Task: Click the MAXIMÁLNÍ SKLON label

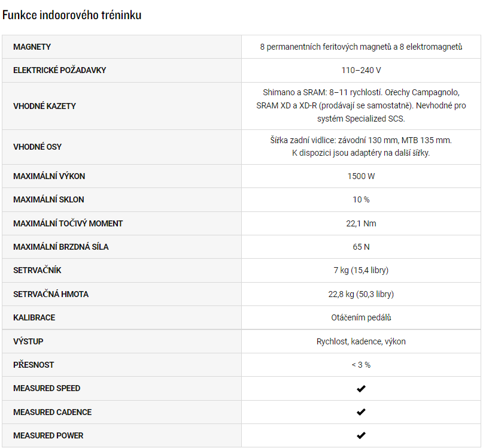Action: 48,199
